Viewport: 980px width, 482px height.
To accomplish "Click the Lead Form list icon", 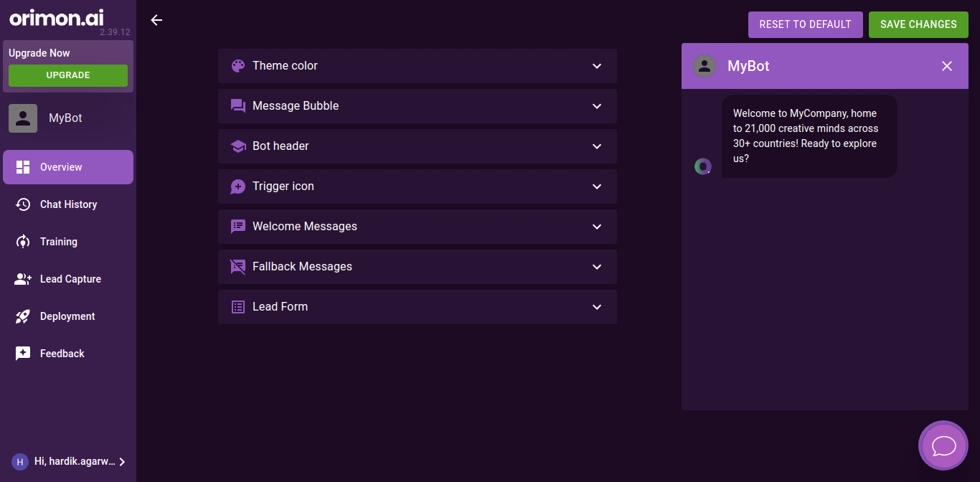I will [238, 307].
